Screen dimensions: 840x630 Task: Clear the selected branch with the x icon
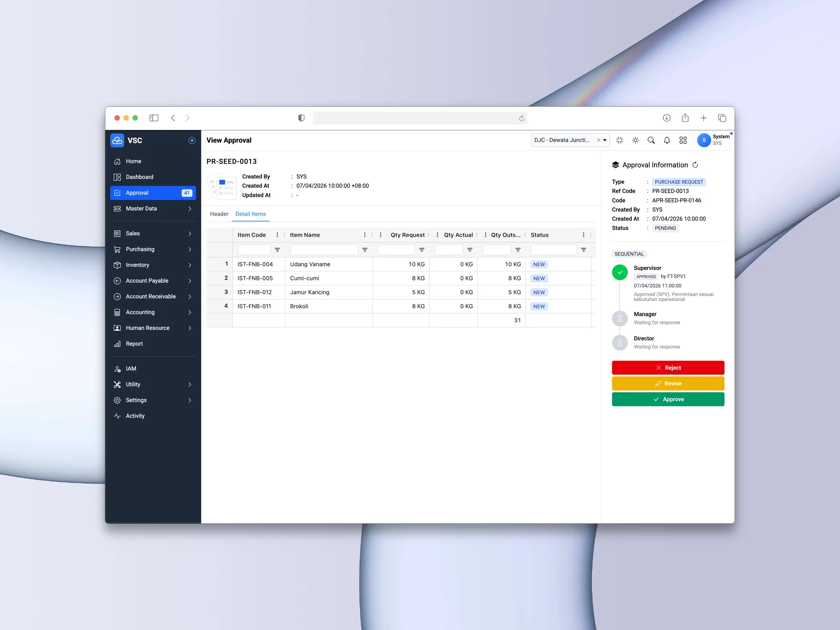coord(598,140)
